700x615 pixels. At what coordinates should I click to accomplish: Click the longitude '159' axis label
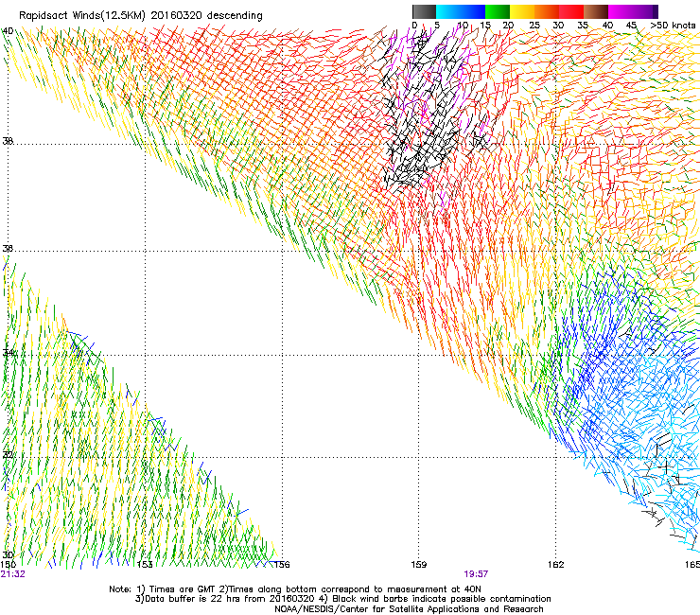coord(418,565)
